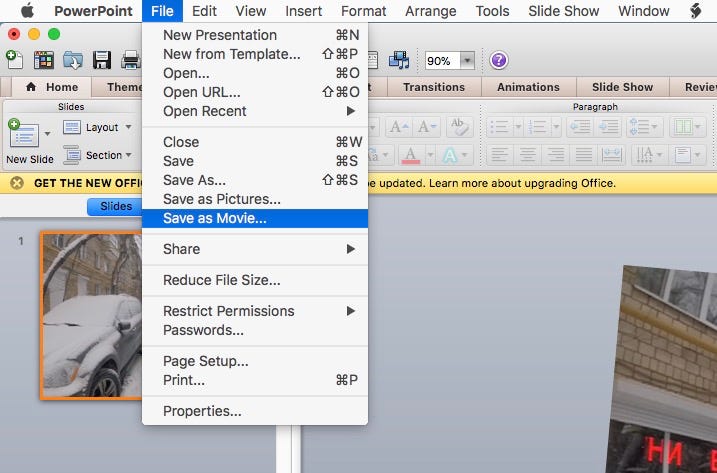717x473 pixels.
Task: Align text right
Action: 556,155
